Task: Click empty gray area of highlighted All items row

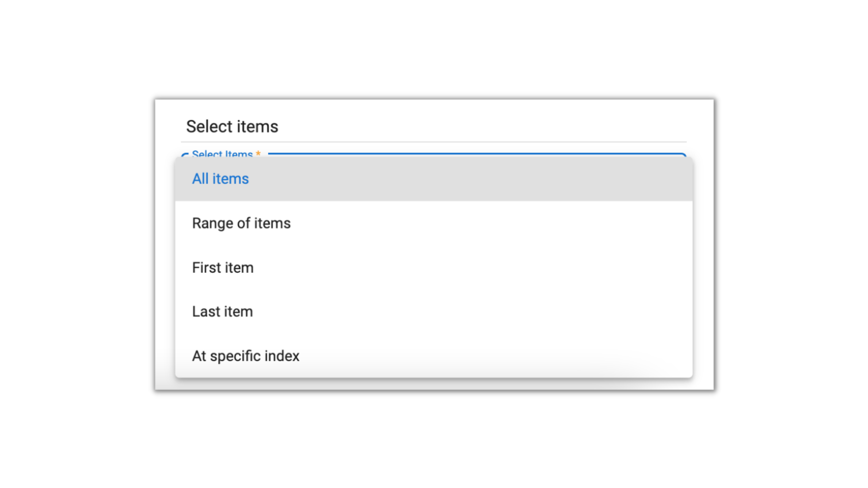Action: (x=472, y=179)
